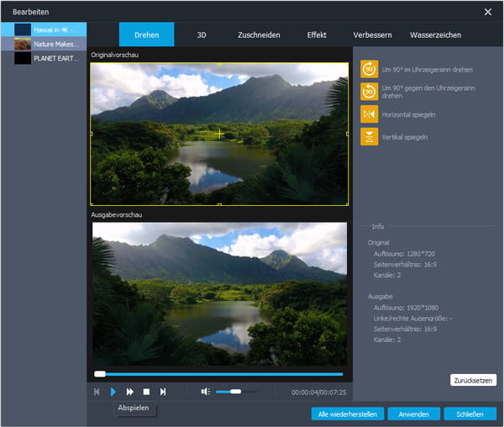Click the Vertikal spiegeln flip icon
The image size is (504, 427).
[369, 136]
